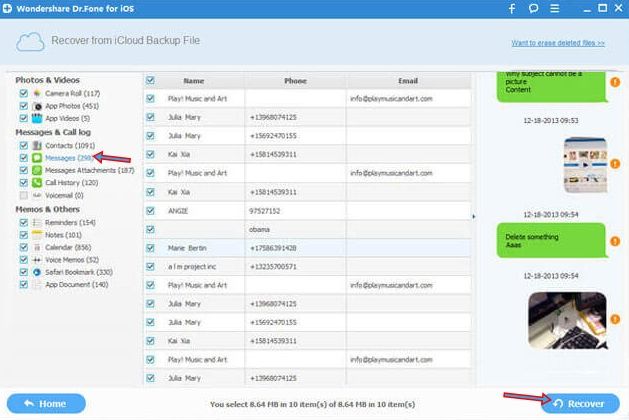Click phone number +17586391428

click(273, 248)
